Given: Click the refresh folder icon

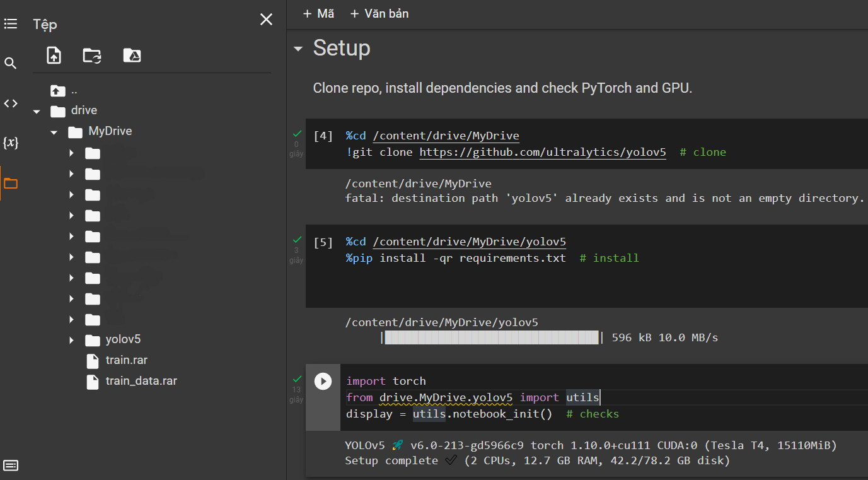Looking at the screenshot, I should click(92, 56).
